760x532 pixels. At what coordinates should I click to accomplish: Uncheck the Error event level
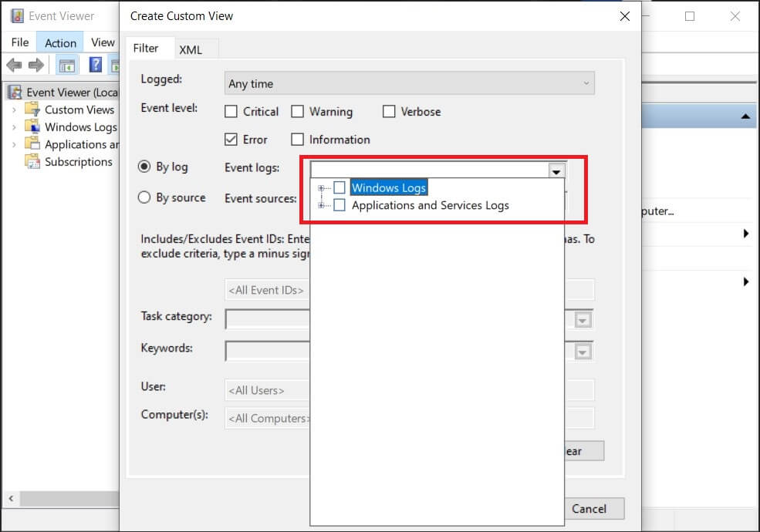pyautogui.click(x=230, y=140)
